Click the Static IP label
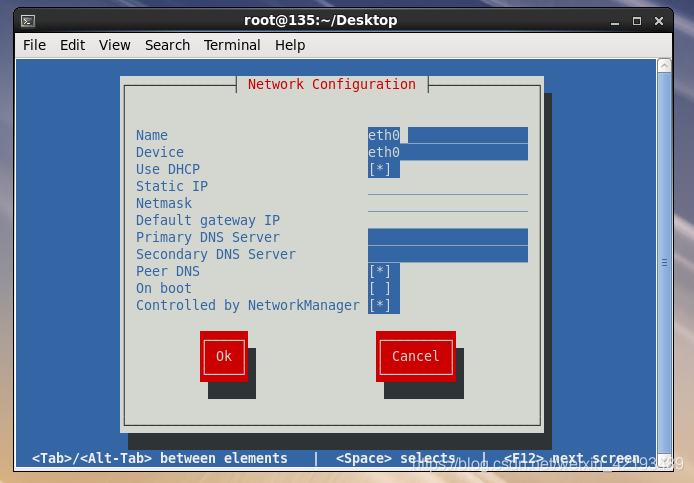The image size is (694, 483). point(172,186)
